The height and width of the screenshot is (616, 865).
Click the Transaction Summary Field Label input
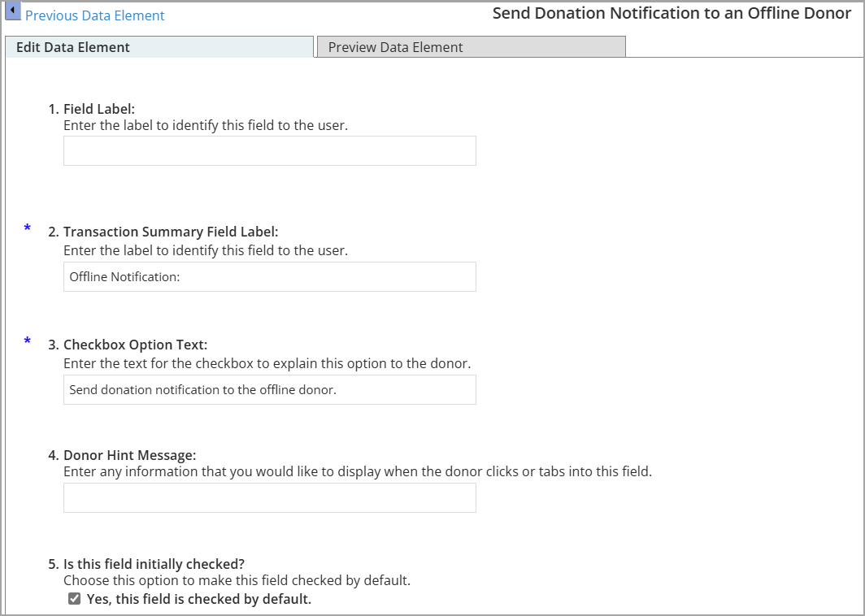click(270, 276)
